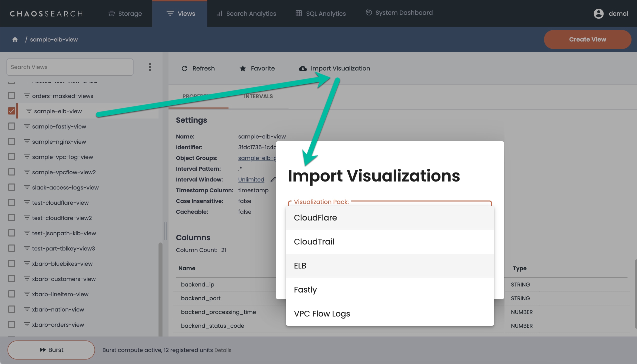Check the orders-masked-views checkbox
The height and width of the screenshot is (364, 637).
point(11,96)
